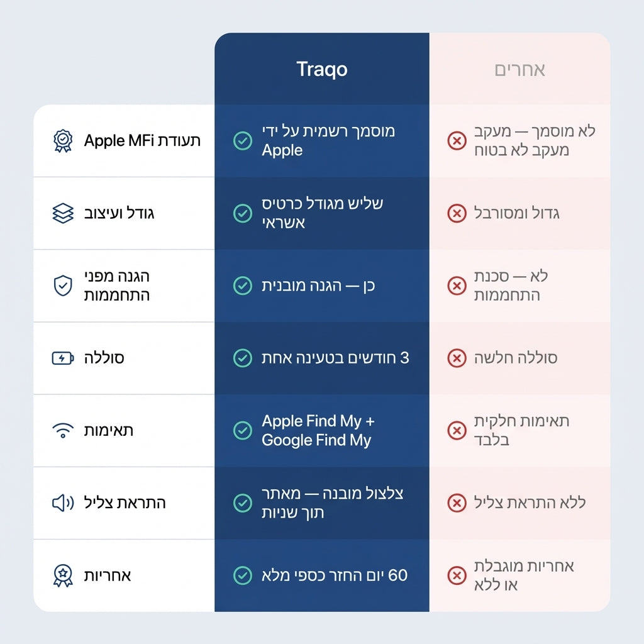This screenshot has height=644, width=644.
Task: Click the battery icon next to סוללה
Action: [63, 358]
